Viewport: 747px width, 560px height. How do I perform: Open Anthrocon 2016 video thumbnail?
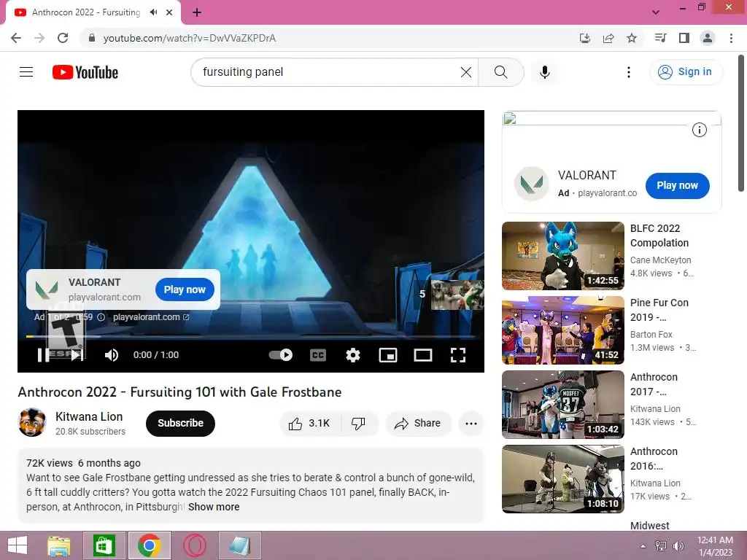(x=562, y=478)
